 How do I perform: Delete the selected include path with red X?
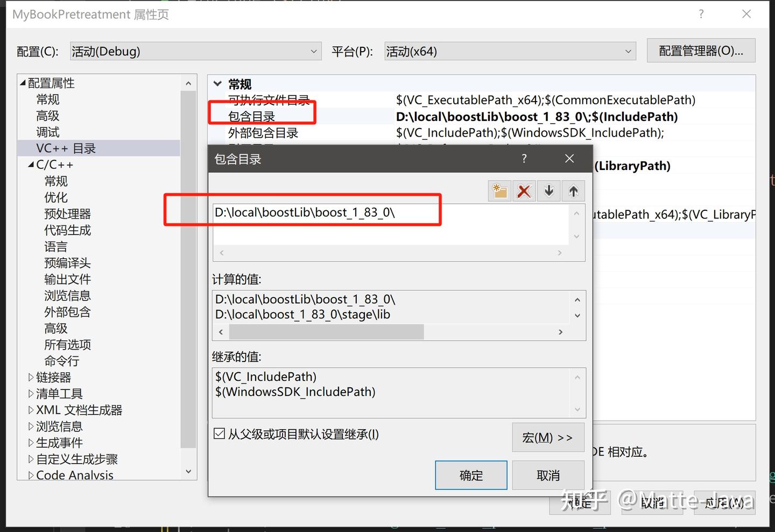point(524,190)
